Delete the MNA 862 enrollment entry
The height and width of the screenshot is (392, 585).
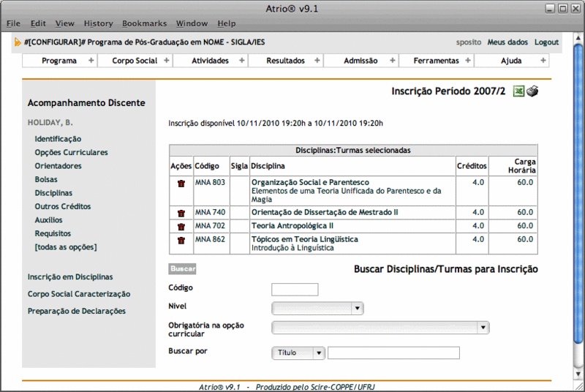click(181, 240)
